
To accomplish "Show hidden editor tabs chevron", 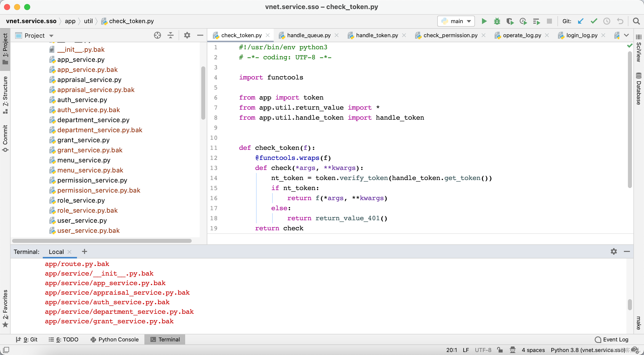I will tap(627, 35).
